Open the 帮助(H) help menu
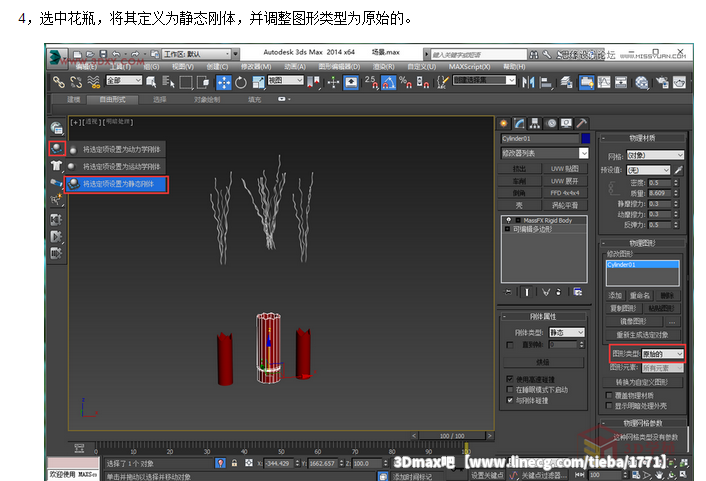The image size is (706, 481). (515, 67)
